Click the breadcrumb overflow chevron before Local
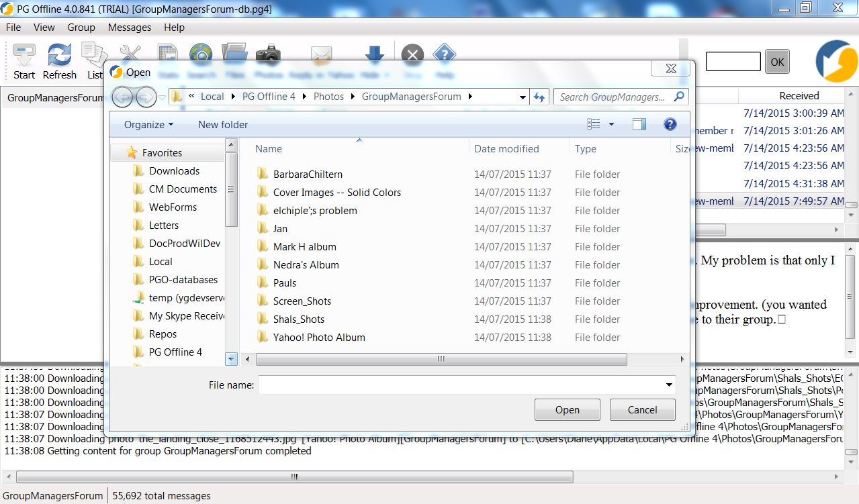This screenshot has height=504, width=859. pos(192,97)
